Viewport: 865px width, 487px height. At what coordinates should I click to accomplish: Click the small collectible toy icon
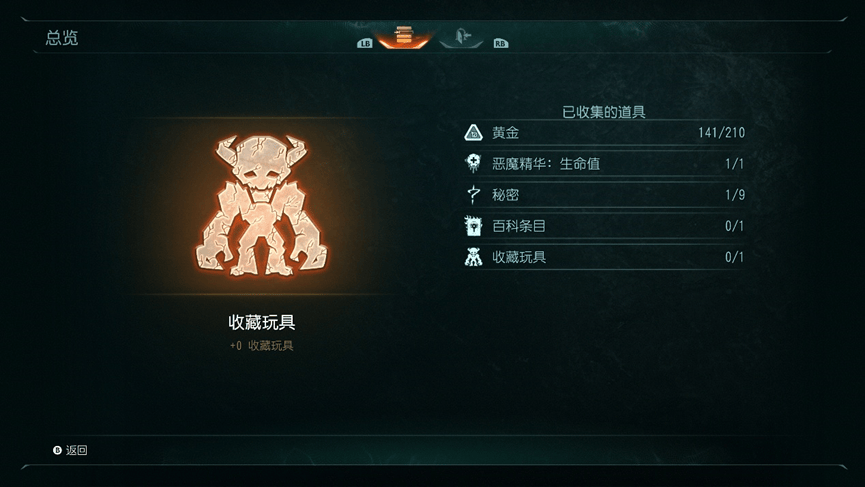pos(473,257)
